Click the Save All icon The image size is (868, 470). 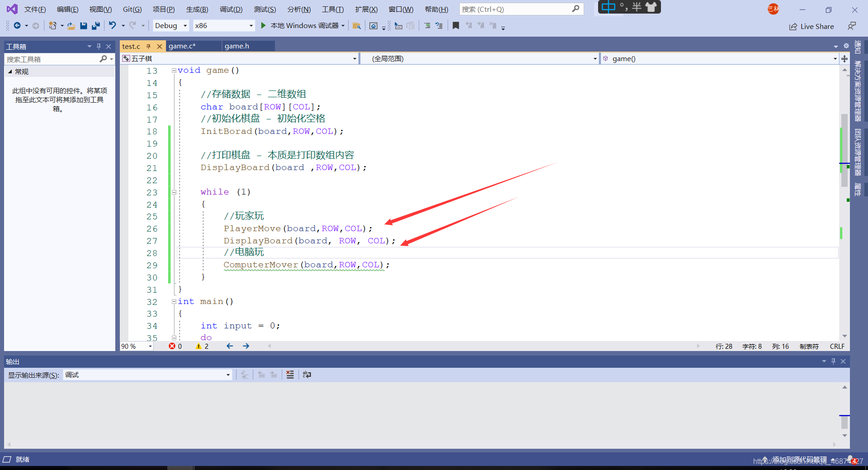(95, 26)
